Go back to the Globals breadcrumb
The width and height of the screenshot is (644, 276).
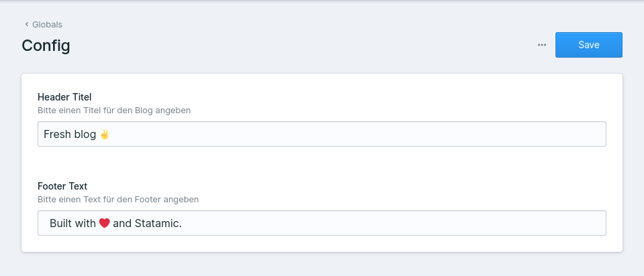pos(47,25)
